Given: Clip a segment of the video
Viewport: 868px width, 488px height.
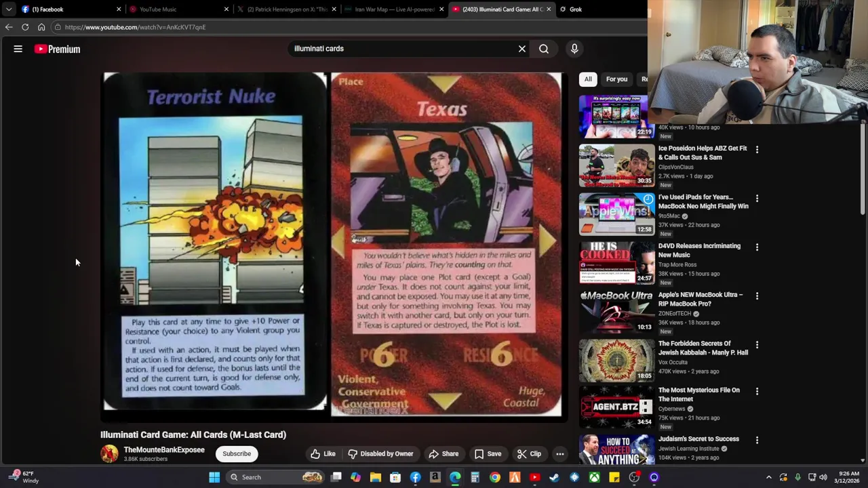Looking at the screenshot, I should (529, 454).
